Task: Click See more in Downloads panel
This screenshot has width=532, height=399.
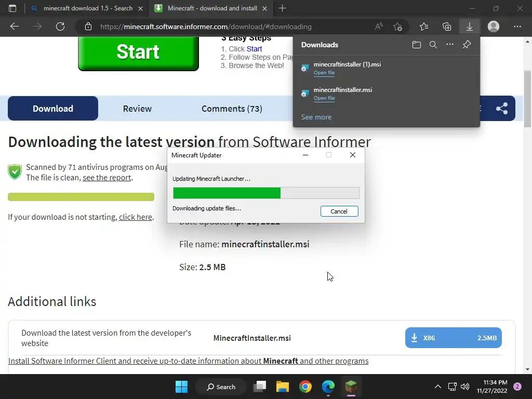Action: tap(316, 117)
